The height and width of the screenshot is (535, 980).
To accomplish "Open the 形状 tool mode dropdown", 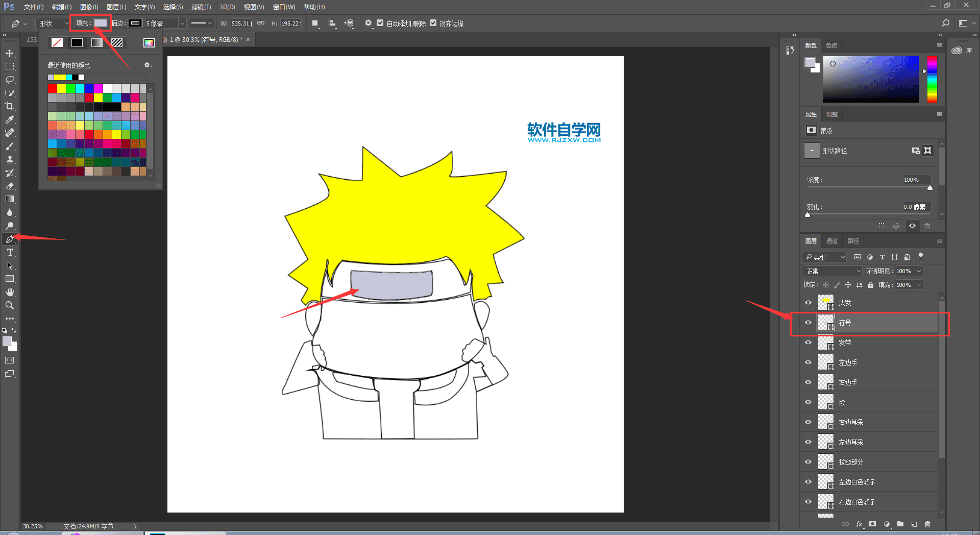I will [x=54, y=23].
